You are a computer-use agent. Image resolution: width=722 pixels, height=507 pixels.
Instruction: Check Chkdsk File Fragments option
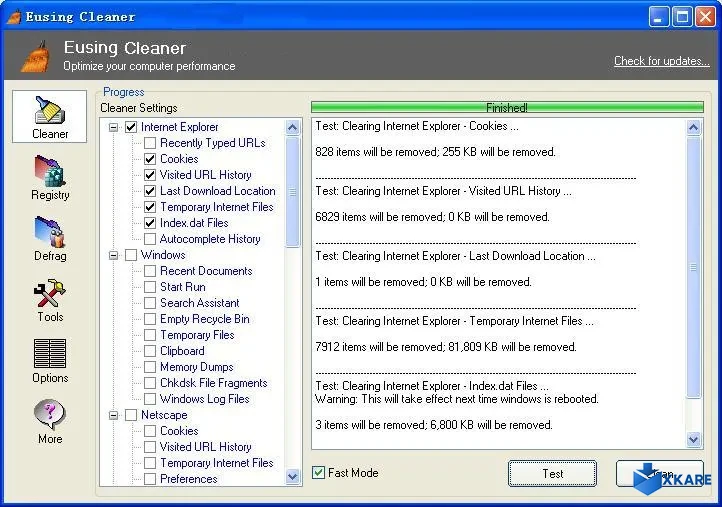tap(150, 383)
